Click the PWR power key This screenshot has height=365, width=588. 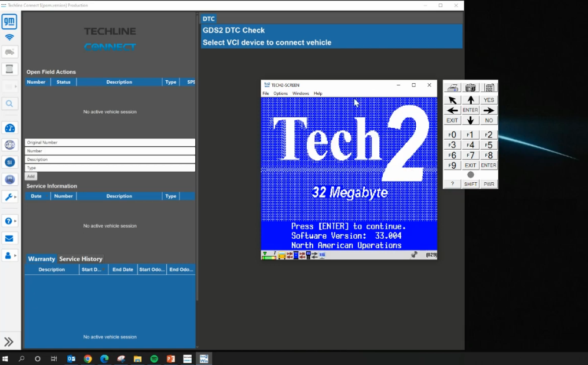489,184
